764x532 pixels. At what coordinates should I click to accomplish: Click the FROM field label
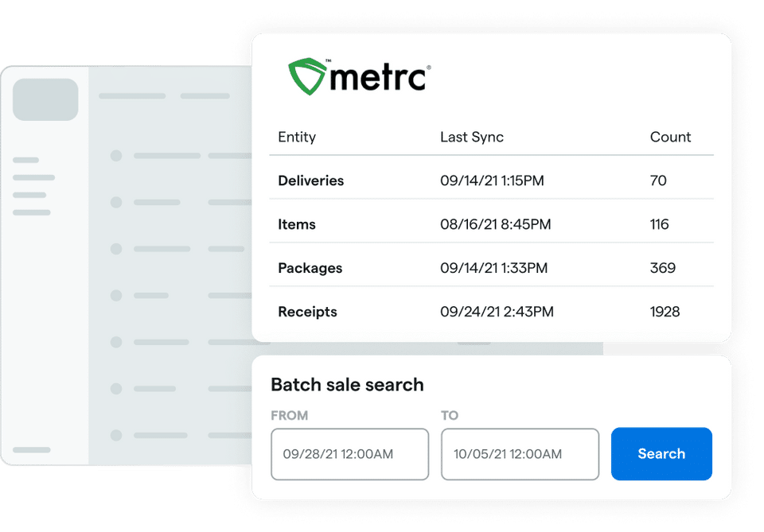pyautogui.click(x=290, y=416)
